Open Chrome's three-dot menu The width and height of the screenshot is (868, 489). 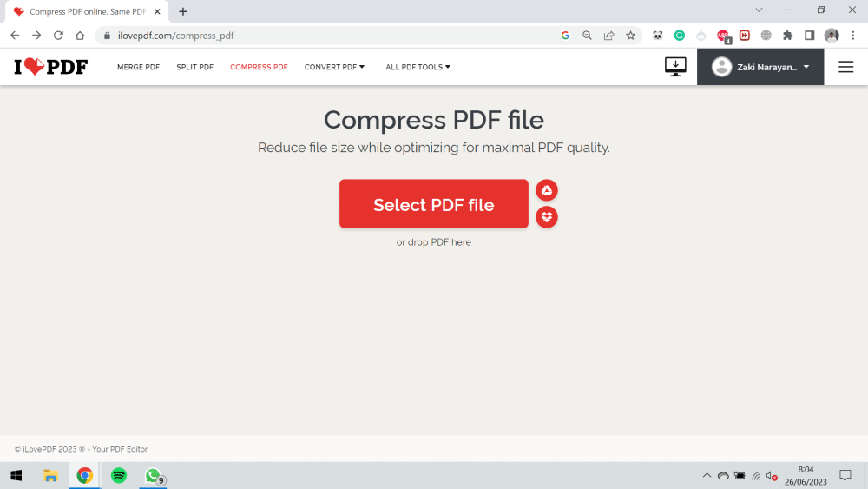853,36
